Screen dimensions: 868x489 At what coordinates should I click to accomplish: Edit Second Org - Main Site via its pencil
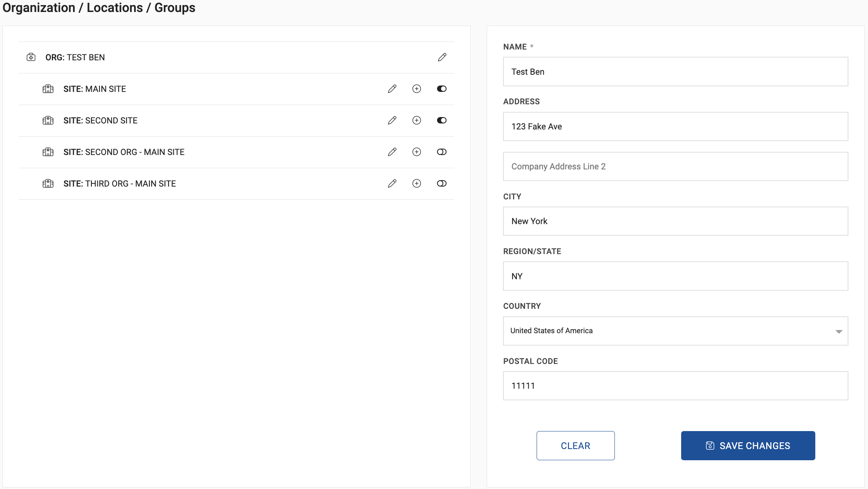coord(392,152)
